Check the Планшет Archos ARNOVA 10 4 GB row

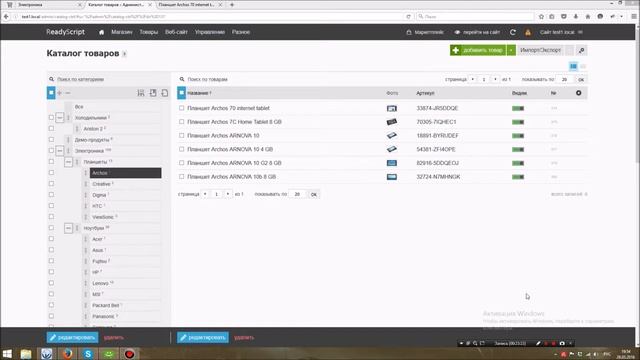182,149
